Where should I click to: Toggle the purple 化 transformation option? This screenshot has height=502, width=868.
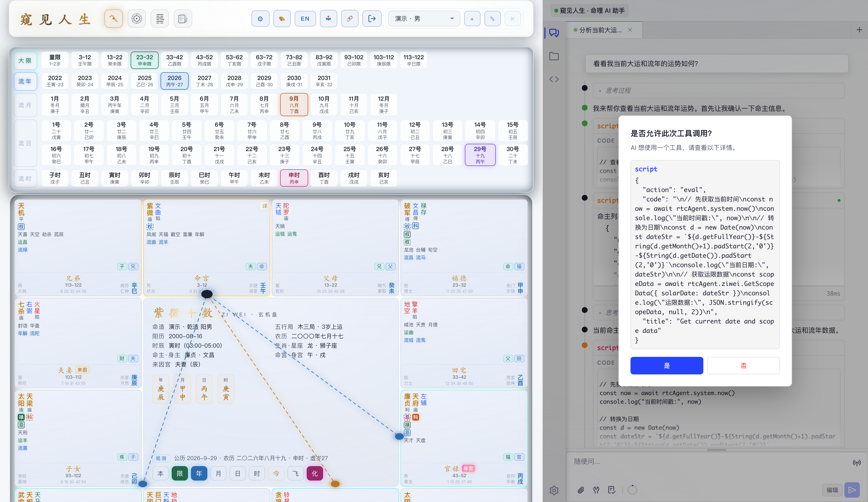click(315, 473)
